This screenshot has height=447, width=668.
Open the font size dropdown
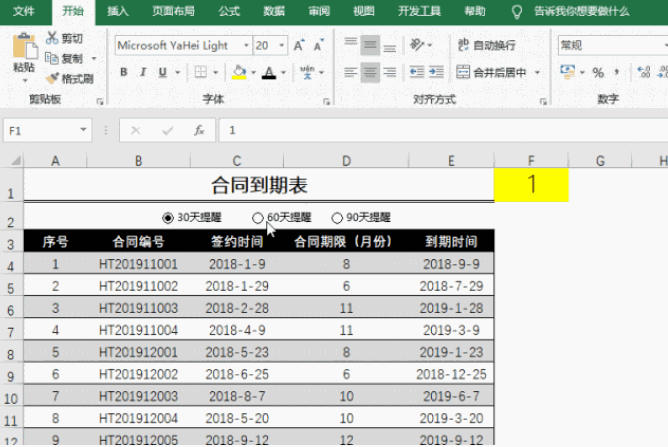(x=282, y=45)
